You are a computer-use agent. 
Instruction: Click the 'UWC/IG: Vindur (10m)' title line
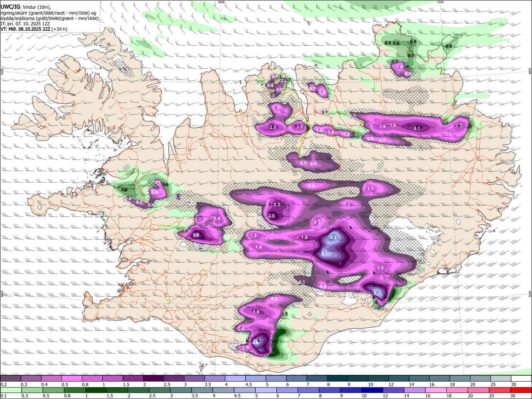(25, 7)
